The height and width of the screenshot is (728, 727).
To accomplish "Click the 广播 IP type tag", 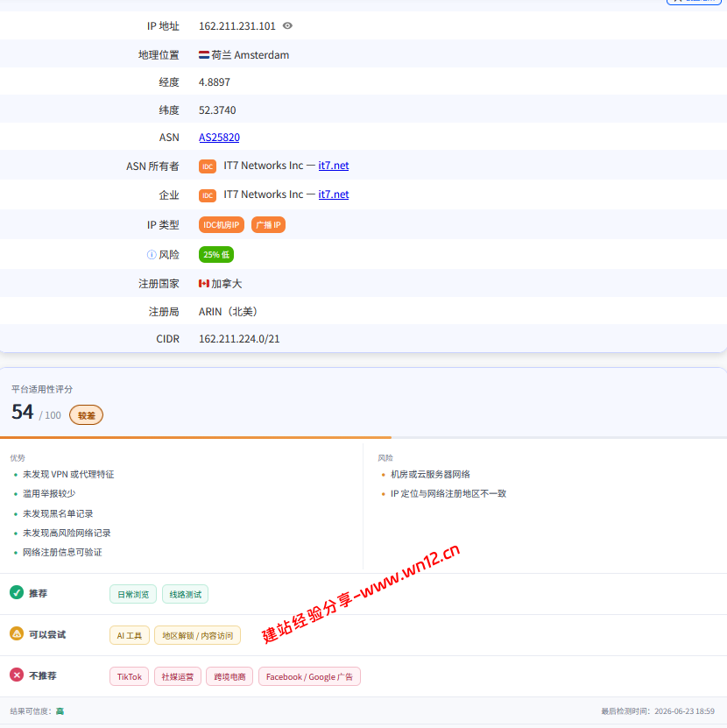I will [268, 225].
